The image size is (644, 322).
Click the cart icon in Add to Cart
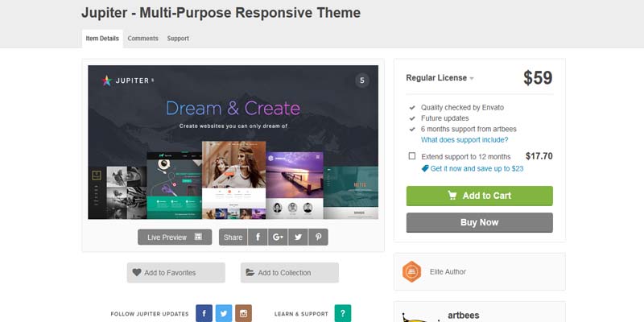pyautogui.click(x=452, y=196)
